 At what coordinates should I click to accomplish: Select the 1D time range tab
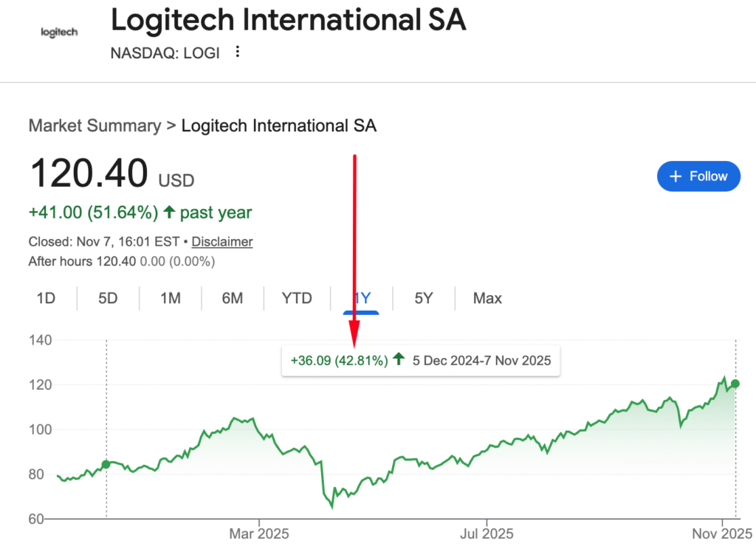pos(46,298)
